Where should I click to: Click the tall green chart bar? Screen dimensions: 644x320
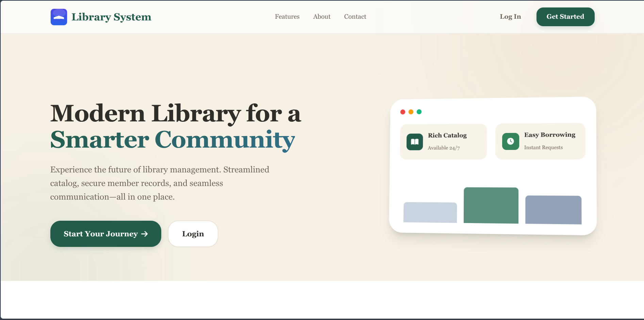pyautogui.click(x=491, y=205)
